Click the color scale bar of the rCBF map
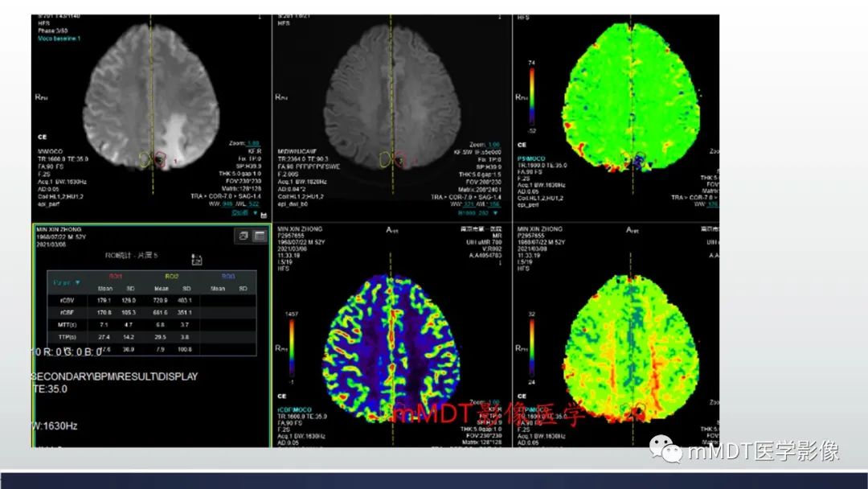The image size is (868, 489). click(291, 348)
